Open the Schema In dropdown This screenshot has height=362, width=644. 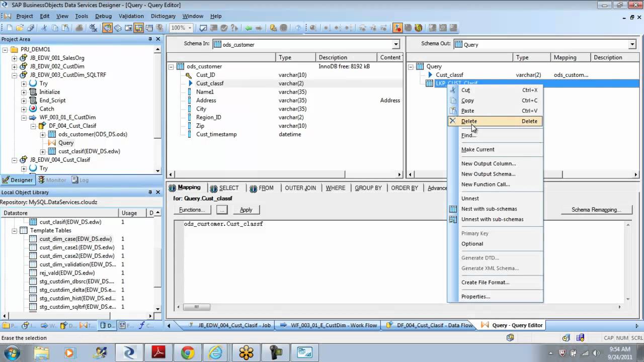(x=396, y=44)
